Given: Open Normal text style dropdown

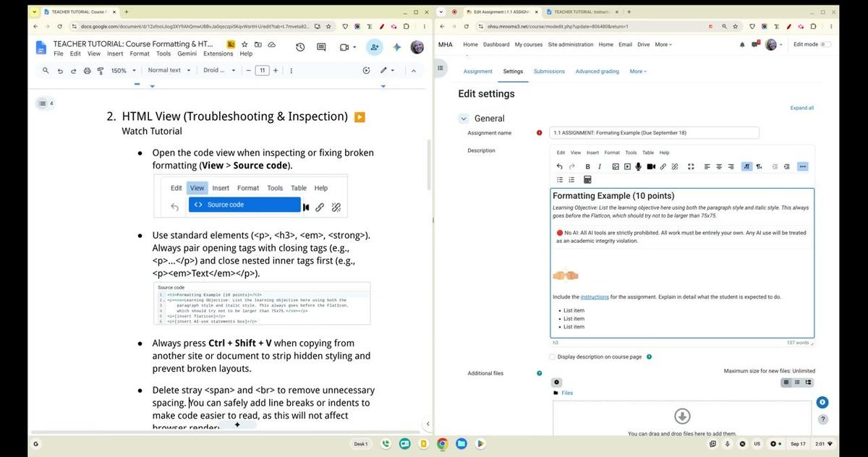Looking at the screenshot, I should pos(169,71).
